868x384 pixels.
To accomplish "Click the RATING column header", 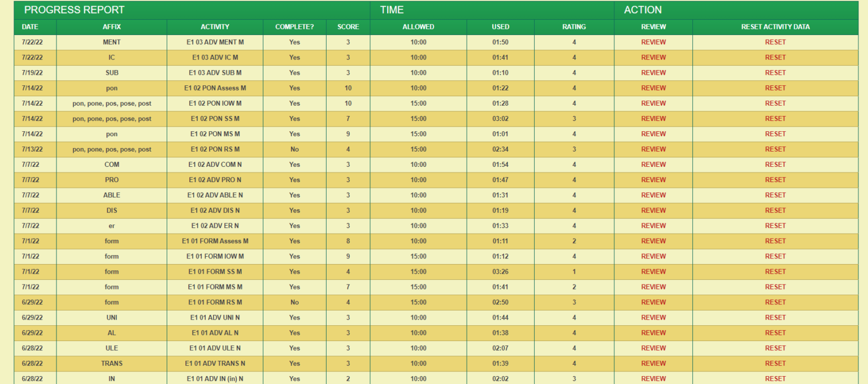I will tap(574, 27).
